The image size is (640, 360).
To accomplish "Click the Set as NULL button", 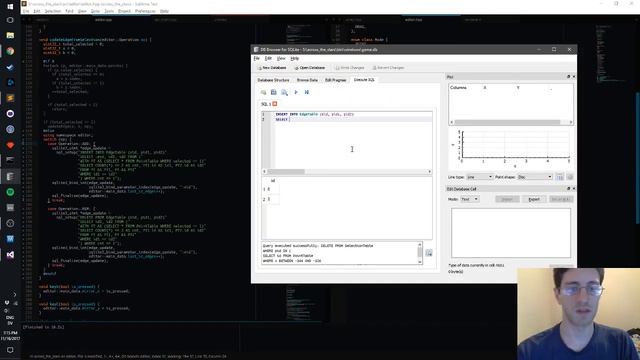I will [x=561, y=199].
